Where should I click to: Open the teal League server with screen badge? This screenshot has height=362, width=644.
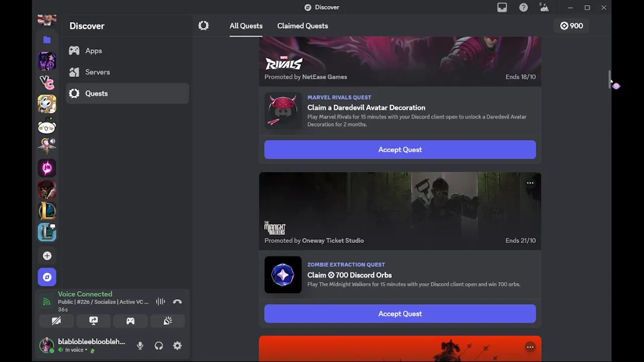point(47,232)
